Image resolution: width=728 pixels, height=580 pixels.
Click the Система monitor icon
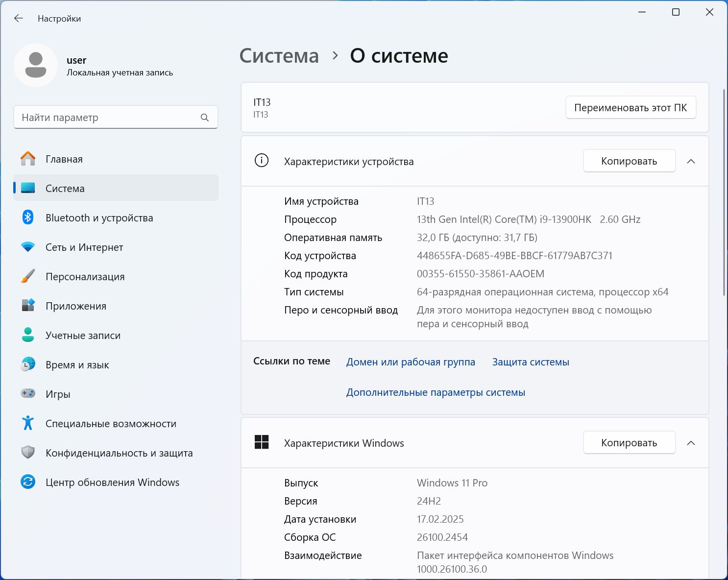click(28, 188)
